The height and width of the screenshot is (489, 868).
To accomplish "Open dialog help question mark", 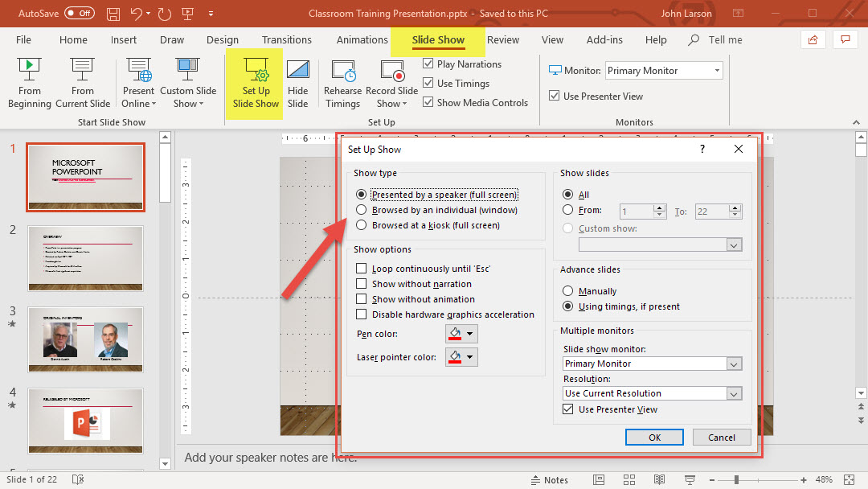I will (x=702, y=149).
